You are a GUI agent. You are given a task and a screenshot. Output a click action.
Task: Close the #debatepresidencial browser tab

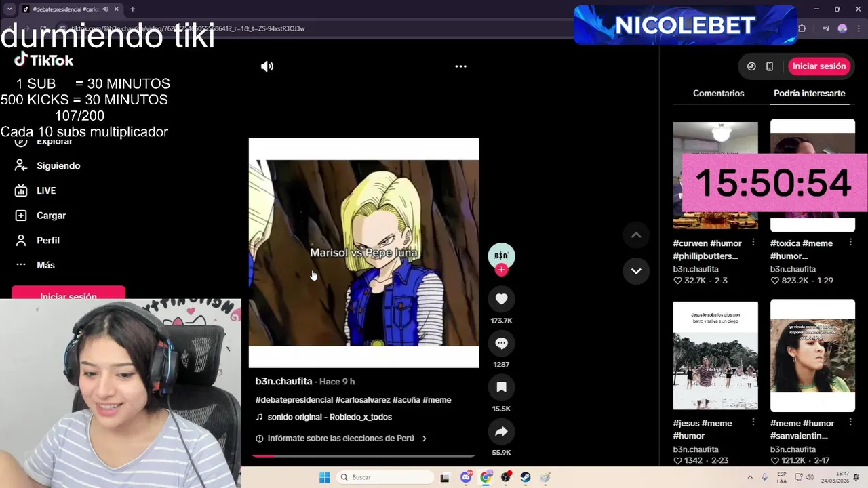click(x=117, y=9)
